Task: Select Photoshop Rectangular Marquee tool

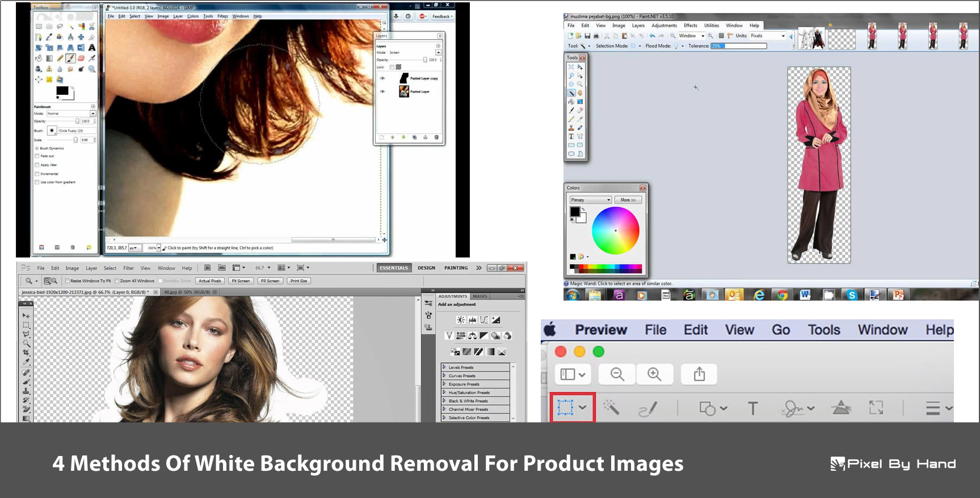Action: click(x=26, y=325)
